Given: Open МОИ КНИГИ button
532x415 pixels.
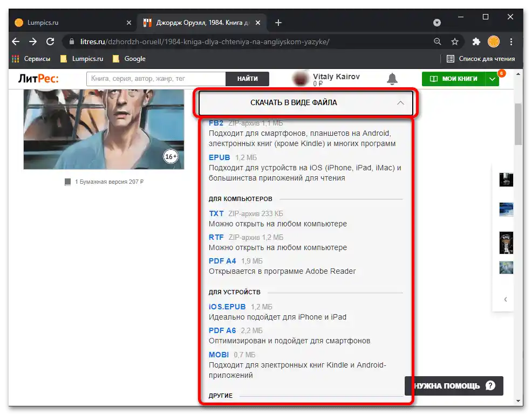Looking at the screenshot, I should point(454,79).
